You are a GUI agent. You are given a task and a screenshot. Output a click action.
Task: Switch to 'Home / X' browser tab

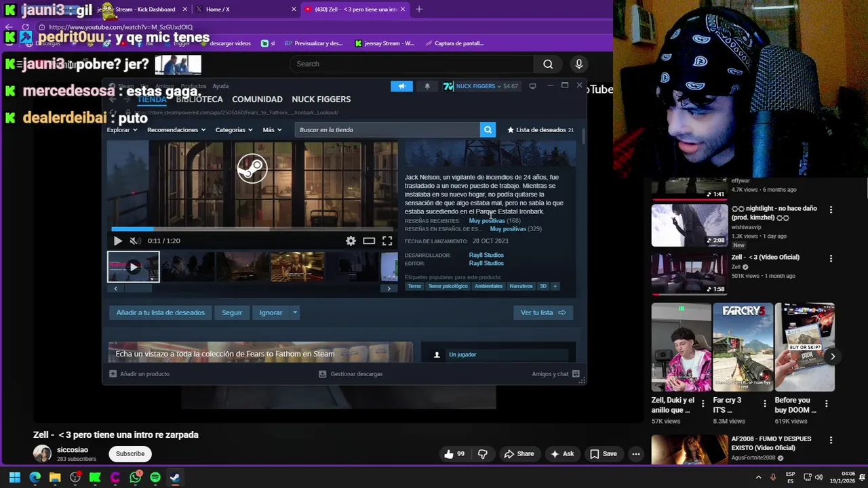tap(245, 9)
